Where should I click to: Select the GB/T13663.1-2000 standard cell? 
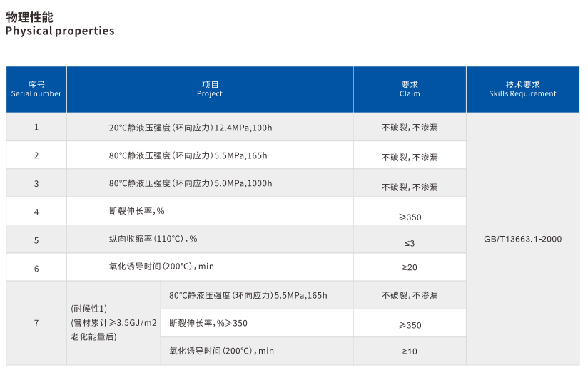click(x=522, y=239)
